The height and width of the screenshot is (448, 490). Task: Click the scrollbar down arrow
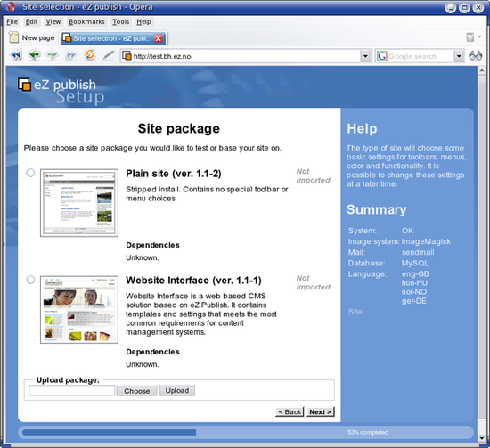[482, 438]
